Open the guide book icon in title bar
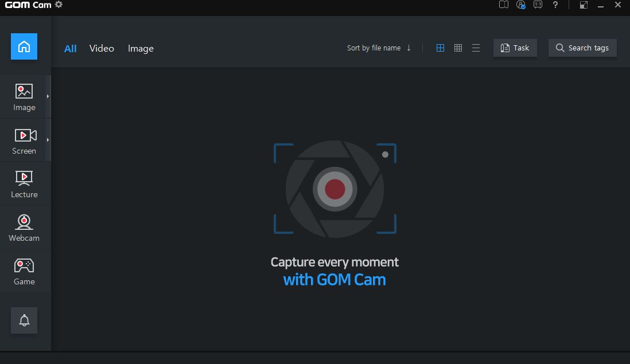 (x=503, y=5)
